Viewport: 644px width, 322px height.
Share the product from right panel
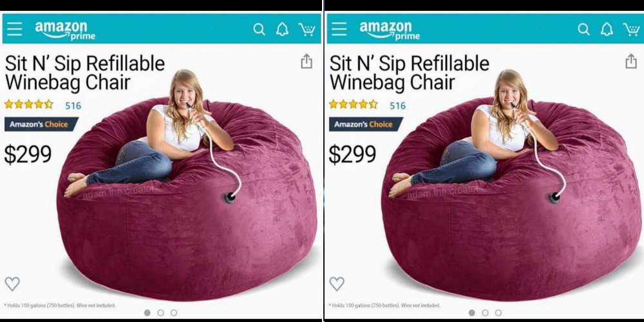point(631,62)
